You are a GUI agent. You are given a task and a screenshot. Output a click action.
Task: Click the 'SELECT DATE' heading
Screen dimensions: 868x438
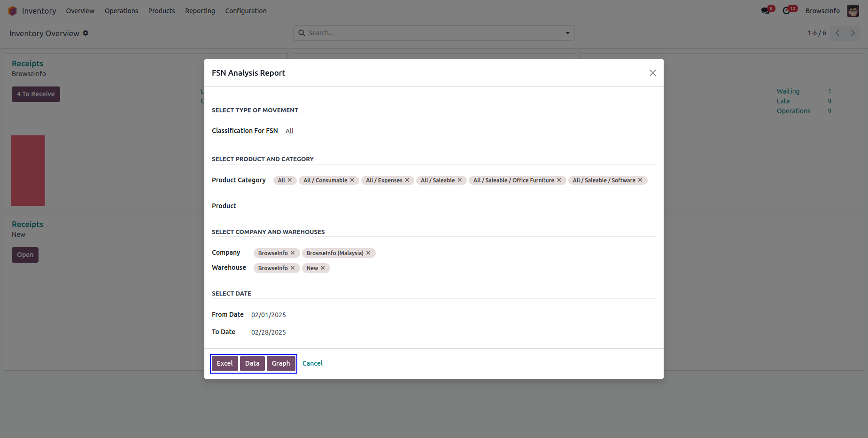click(232, 294)
